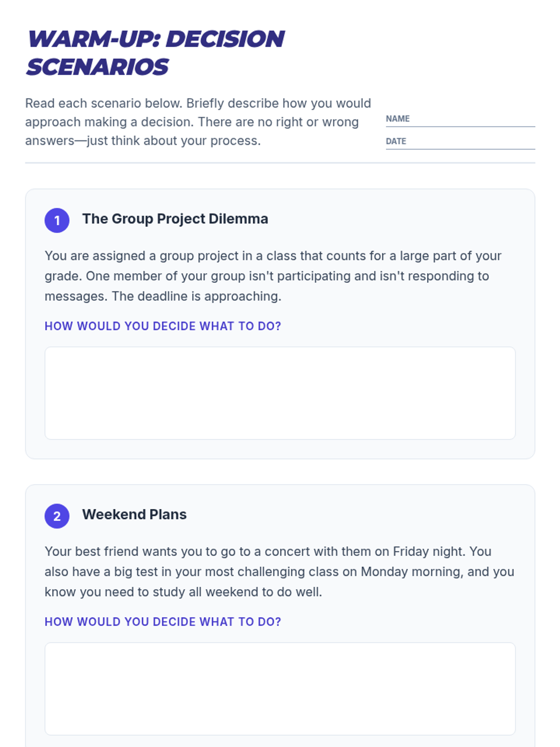Click the number 2 circle badge
560x747 pixels.
(x=57, y=516)
